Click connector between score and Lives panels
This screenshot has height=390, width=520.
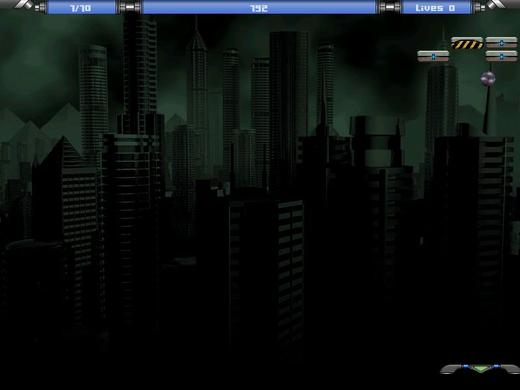pos(389,7)
